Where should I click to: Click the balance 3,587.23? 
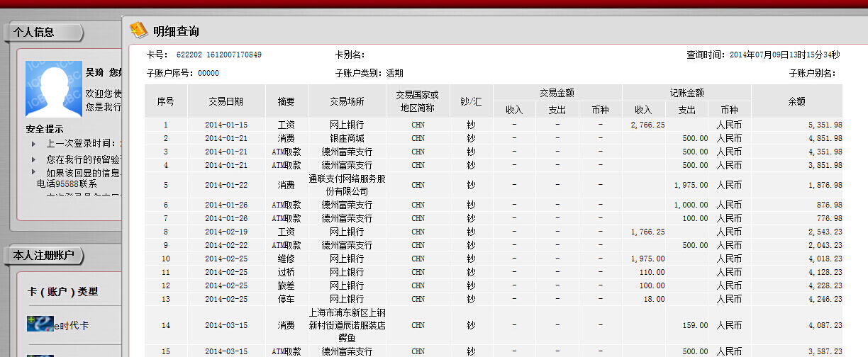[825, 351]
